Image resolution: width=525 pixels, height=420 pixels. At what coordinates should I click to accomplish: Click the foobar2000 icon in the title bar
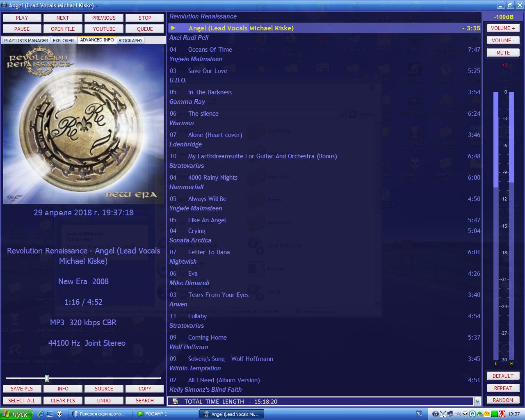(5, 5)
